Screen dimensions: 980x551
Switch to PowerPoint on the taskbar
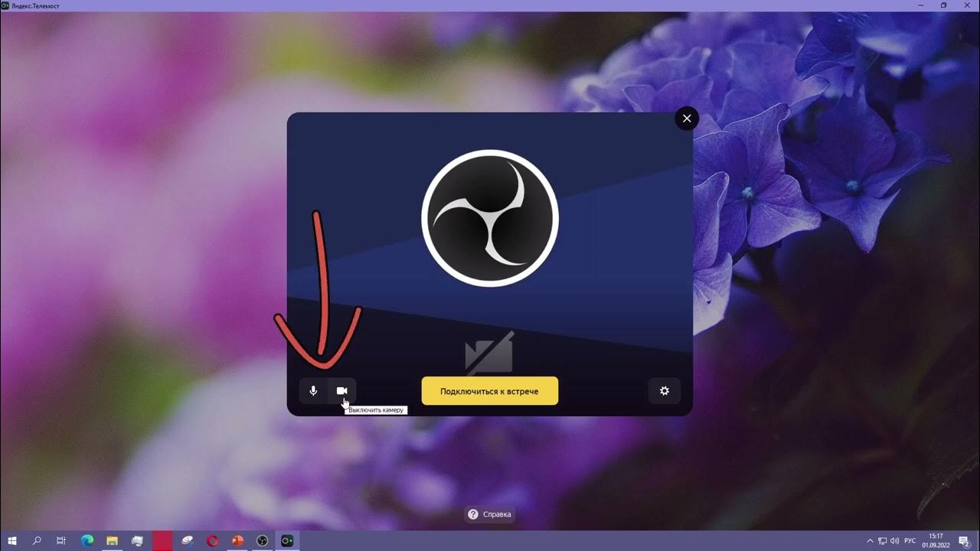(x=237, y=541)
